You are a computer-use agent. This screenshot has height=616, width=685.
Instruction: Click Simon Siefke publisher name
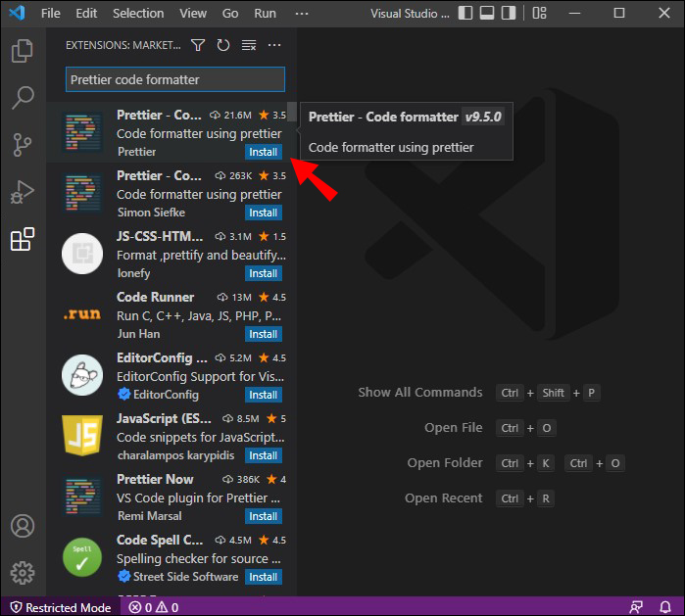[x=151, y=213]
